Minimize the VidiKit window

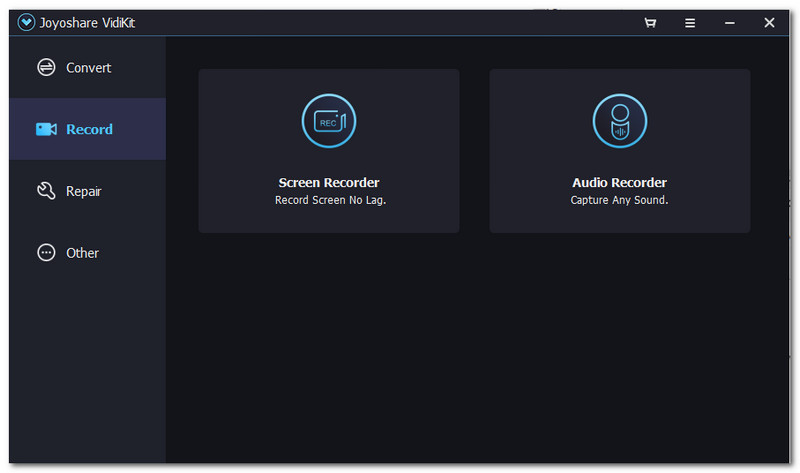point(730,23)
